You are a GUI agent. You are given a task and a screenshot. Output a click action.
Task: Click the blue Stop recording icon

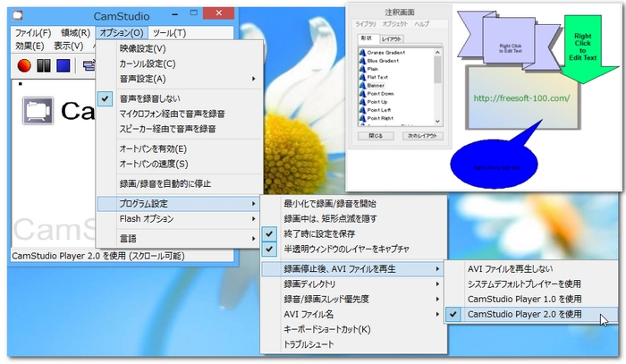click(x=63, y=64)
